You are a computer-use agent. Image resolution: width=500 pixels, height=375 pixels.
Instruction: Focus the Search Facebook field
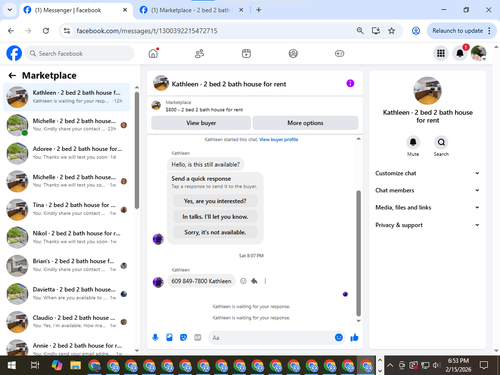click(x=80, y=53)
